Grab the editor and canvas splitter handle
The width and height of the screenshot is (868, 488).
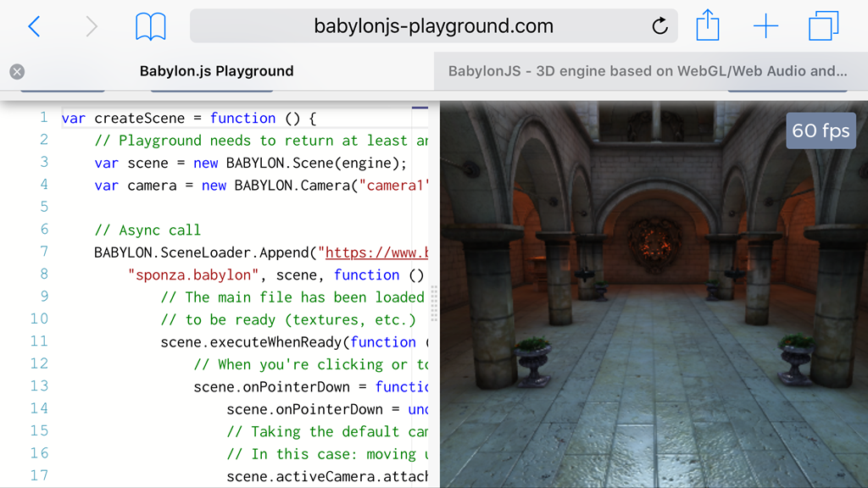(x=434, y=303)
